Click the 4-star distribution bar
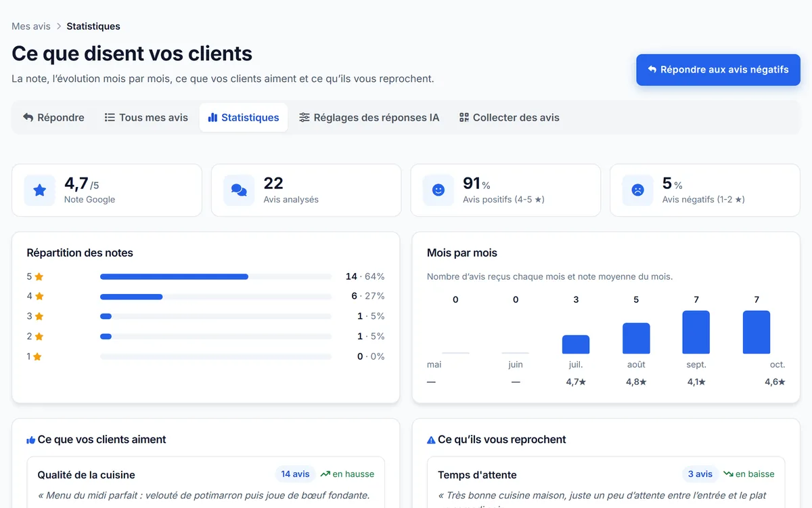The height and width of the screenshot is (508, 812). click(x=216, y=297)
